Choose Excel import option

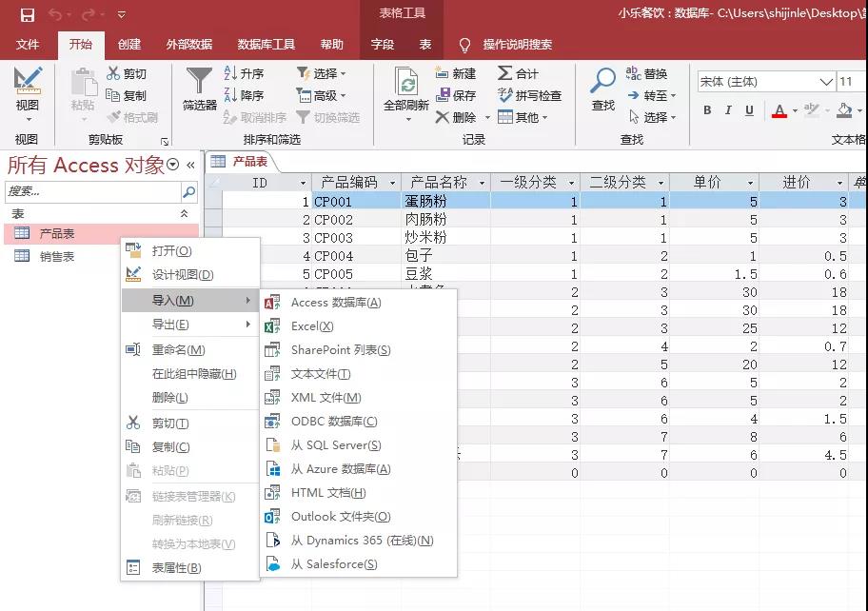tap(358, 326)
